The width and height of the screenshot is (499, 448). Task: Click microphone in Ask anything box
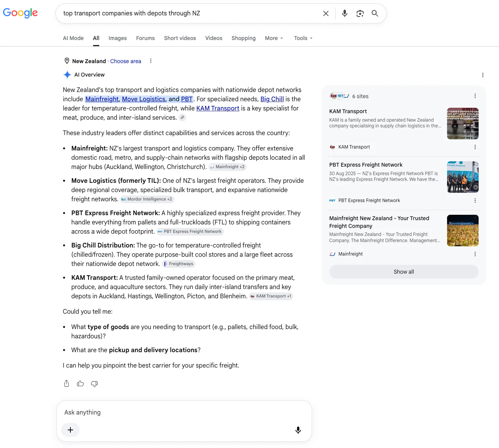pyautogui.click(x=298, y=430)
